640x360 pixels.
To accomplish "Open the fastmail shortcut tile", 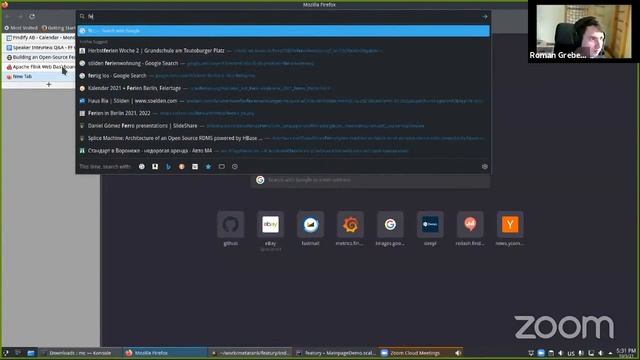I will point(310,224).
